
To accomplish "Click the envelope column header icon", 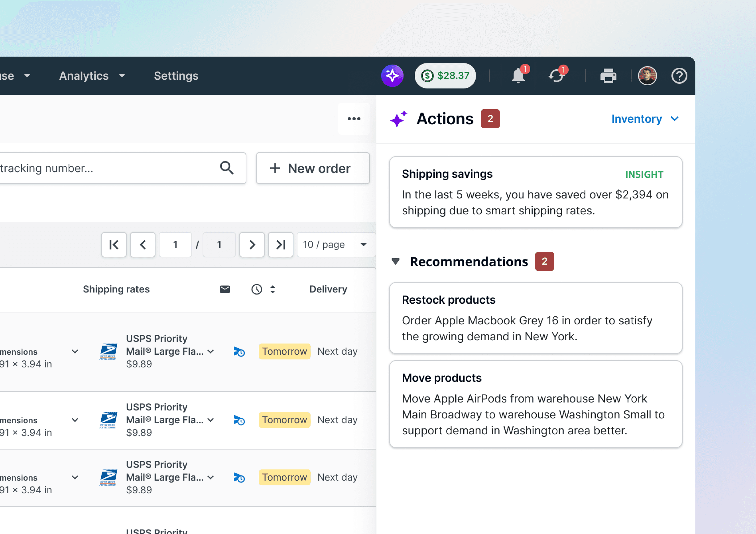I will click(x=225, y=289).
